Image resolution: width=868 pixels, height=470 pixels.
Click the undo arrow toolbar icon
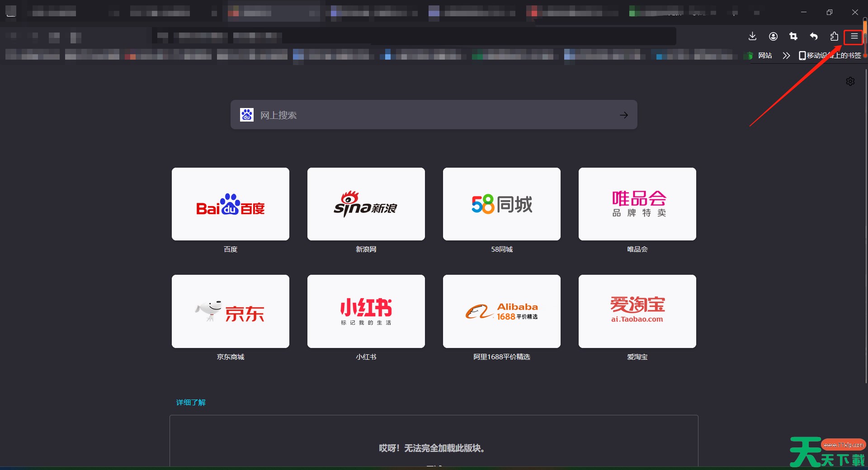[814, 36]
